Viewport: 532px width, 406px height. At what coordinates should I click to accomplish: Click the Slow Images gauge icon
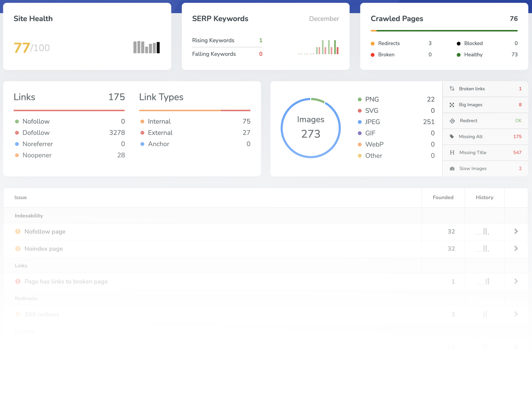pos(452,169)
